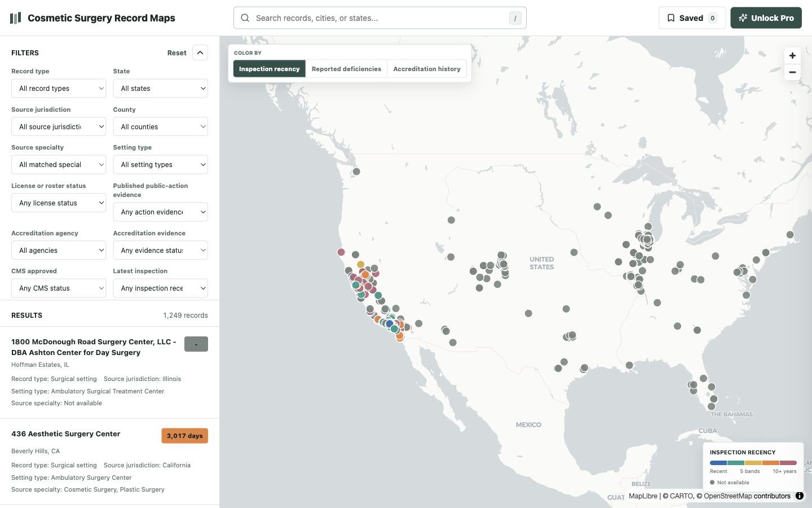812x508 pixels.
Task: Click the search magnifier icon
Action: click(x=245, y=18)
